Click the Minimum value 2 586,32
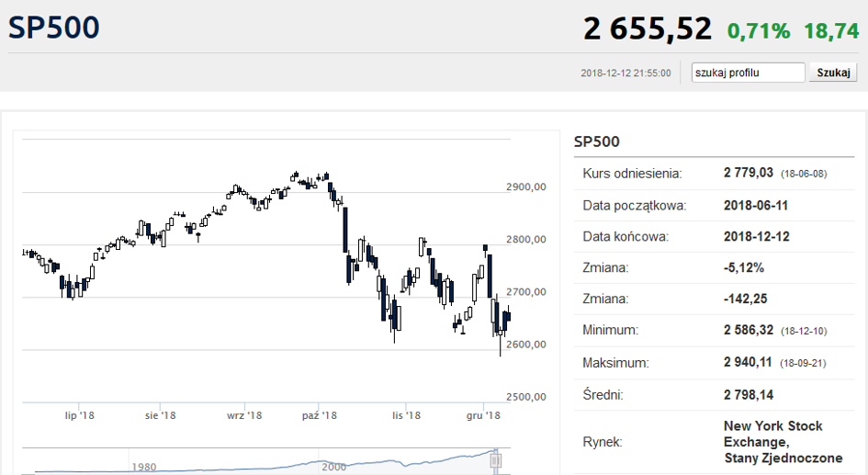 point(749,330)
